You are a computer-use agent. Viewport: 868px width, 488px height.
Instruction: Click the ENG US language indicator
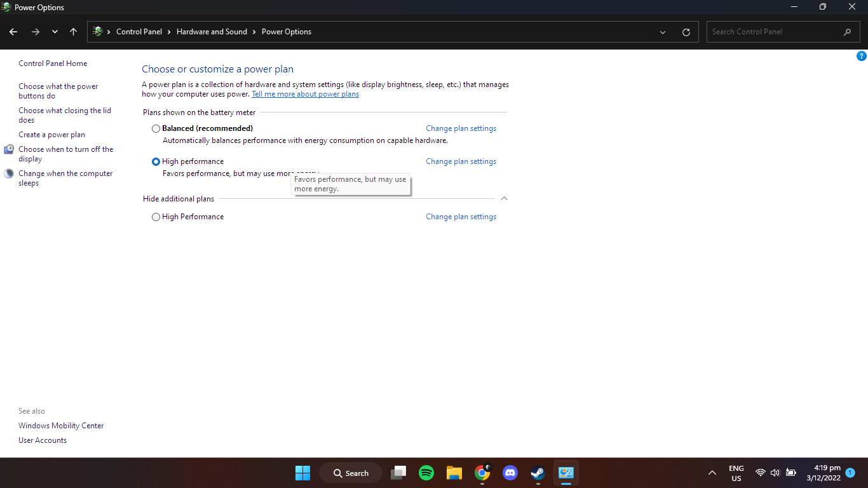point(736,473)
